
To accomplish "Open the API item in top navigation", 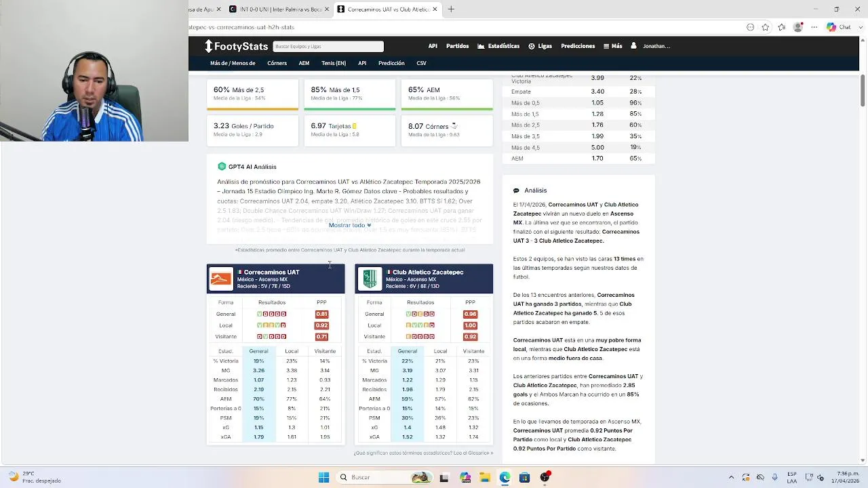I will [433, 46].
